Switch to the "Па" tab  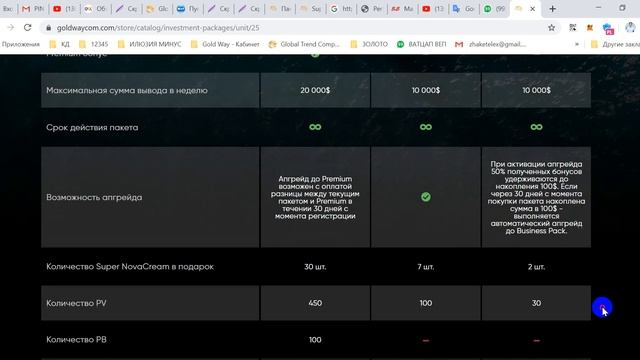click(280, 9)
